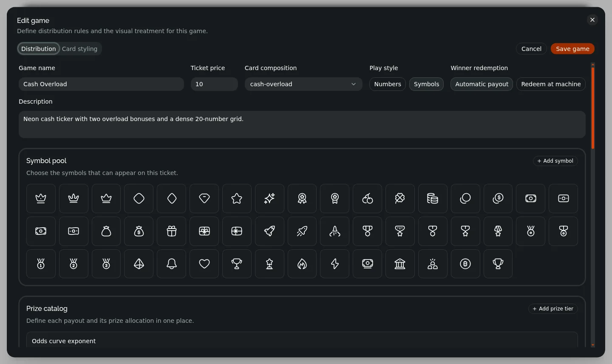
Task: Select the number 3 medal symbol
Action: click(x=106, y=264)
